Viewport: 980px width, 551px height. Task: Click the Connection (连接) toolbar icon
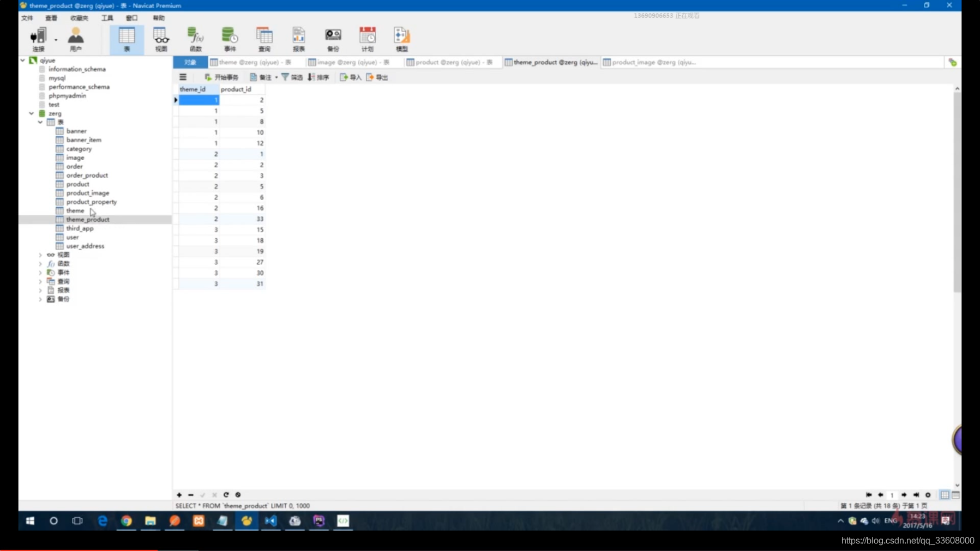pos(38,39)
